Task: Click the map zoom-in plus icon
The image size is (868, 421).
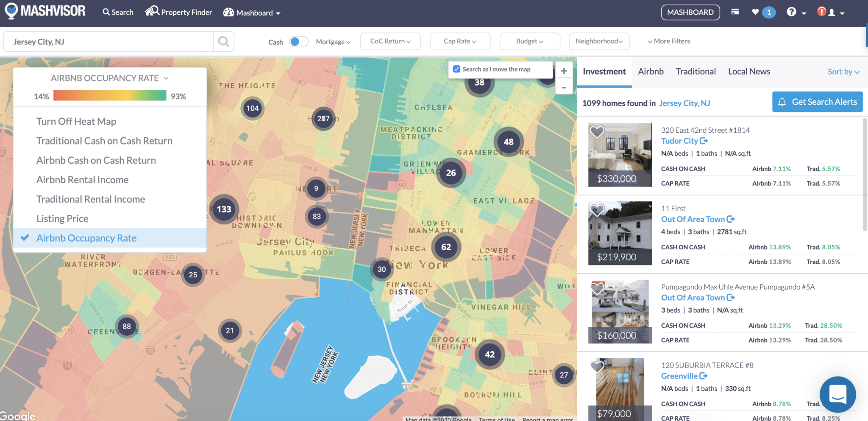Action: (x=564, y=70)
